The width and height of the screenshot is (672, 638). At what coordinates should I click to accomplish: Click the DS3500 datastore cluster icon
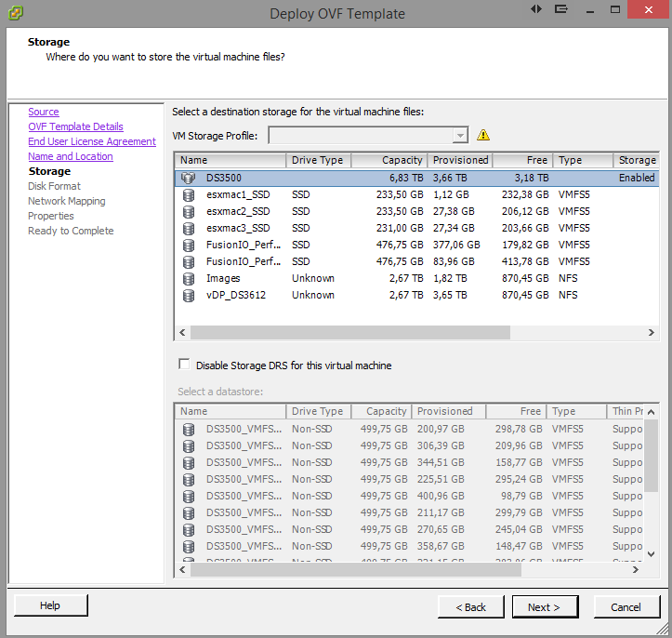[189, 178]
